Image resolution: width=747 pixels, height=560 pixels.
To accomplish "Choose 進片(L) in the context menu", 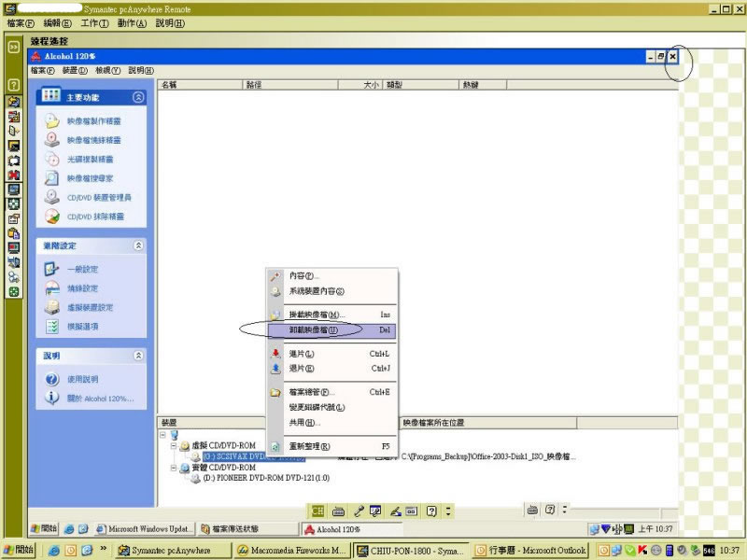I will pyautogui.click(x=332, y=354).
